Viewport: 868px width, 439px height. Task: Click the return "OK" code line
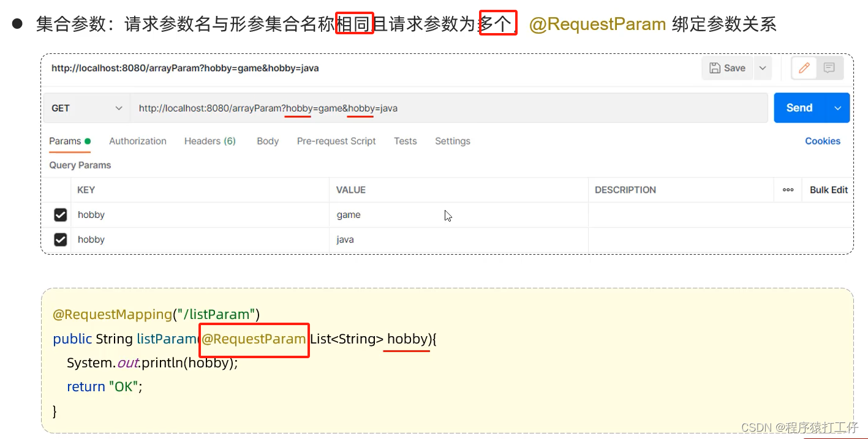[105, 386]
